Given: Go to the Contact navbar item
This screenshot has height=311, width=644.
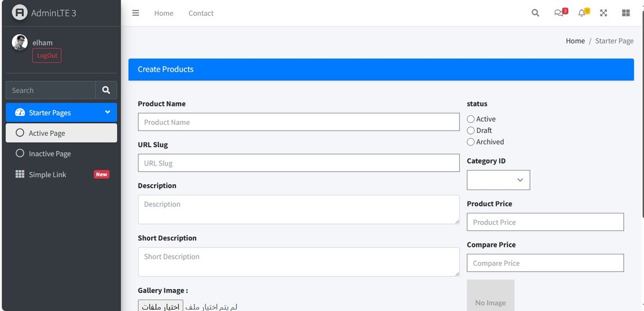Looking at the screenshot, I should click(201, 13).
